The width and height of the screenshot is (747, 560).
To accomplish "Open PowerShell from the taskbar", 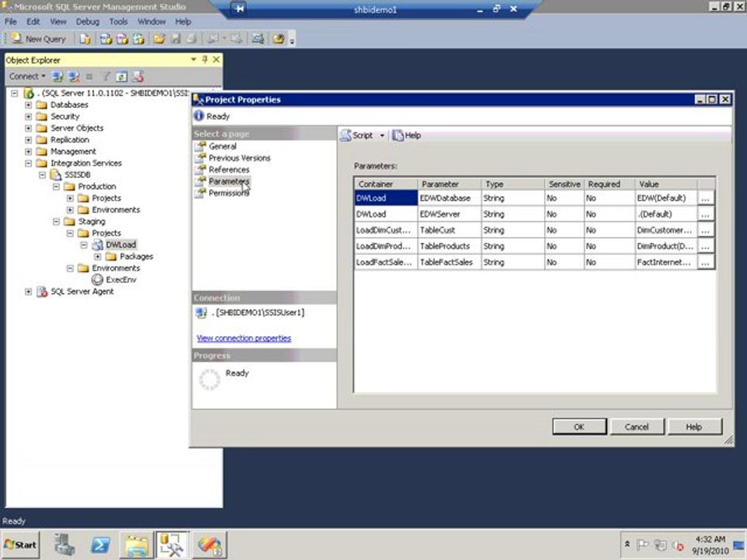I will (100, 544).
